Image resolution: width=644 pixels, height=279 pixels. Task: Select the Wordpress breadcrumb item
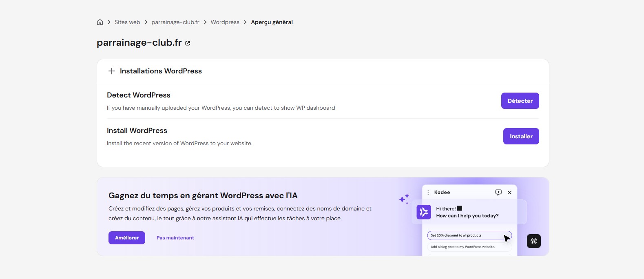[x=225, y=22]
